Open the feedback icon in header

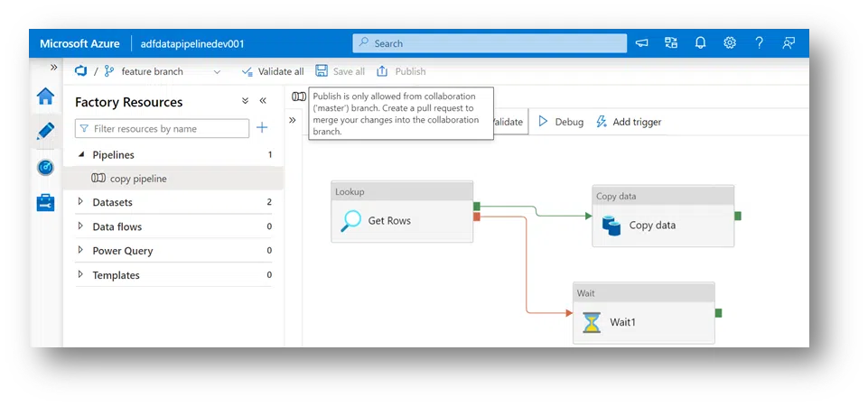pyautogui.click(x=789, y=42)
